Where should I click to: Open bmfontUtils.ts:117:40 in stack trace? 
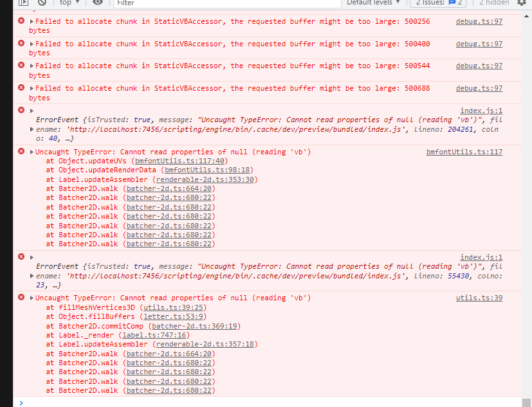tap(179, 161)
